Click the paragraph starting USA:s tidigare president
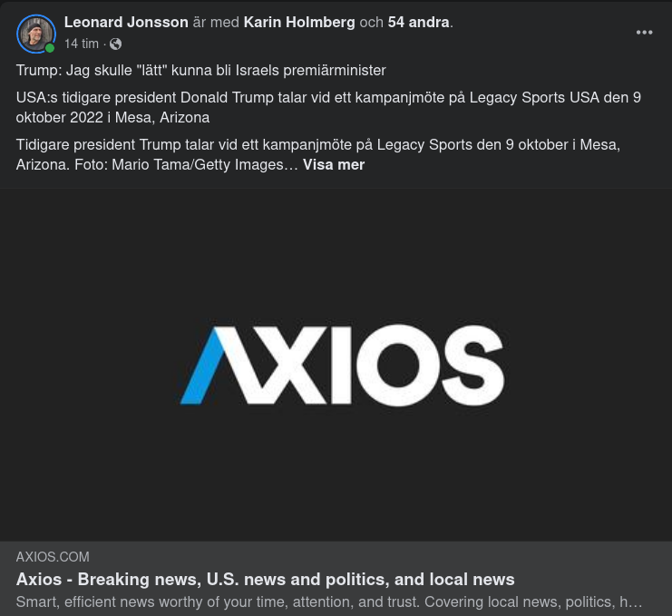672x616 pixels. 328,108
